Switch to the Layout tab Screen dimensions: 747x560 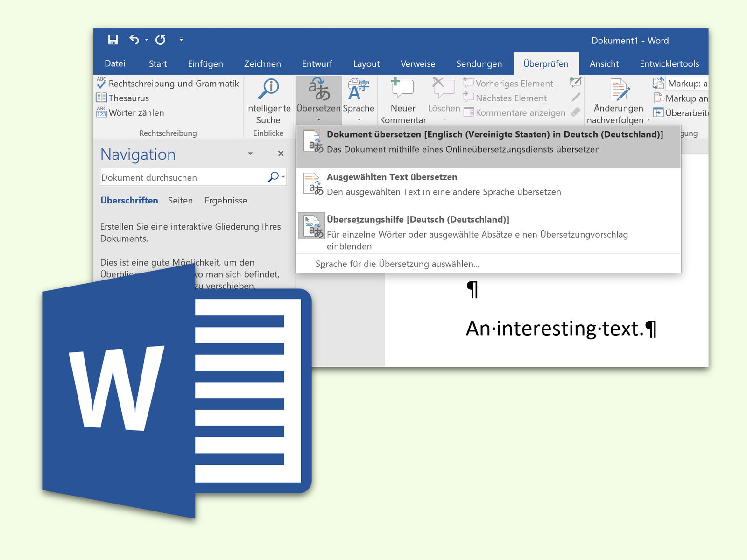(366, 63)
